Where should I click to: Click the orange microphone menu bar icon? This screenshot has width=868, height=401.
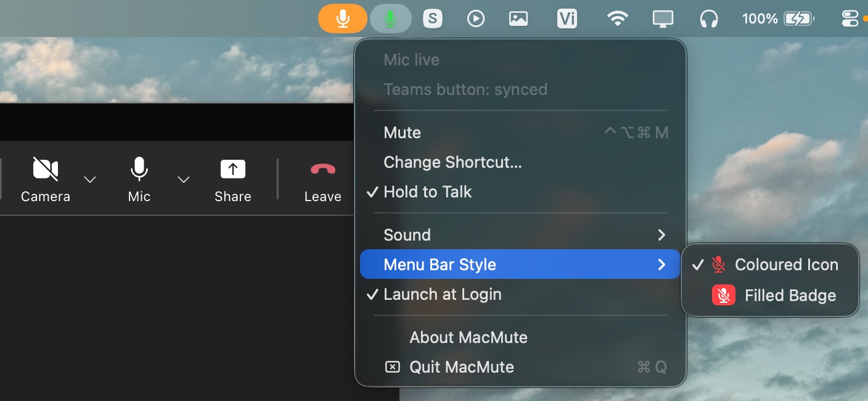coord(343,19)
